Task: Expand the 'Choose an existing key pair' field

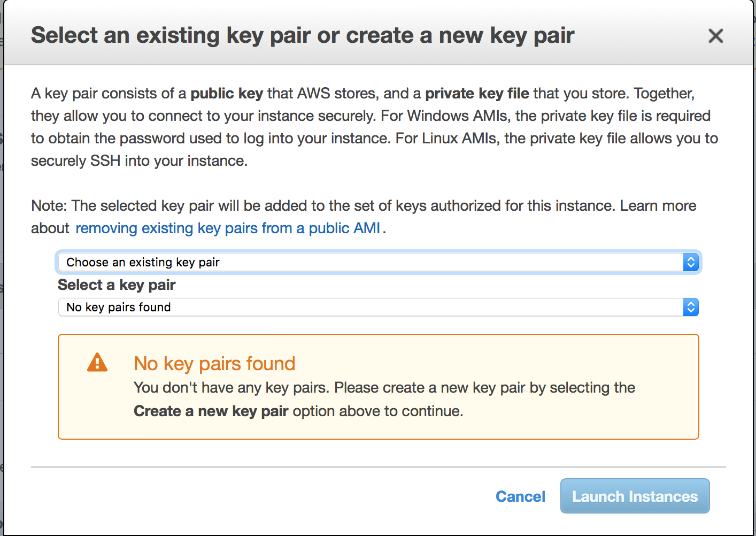Action: 379,262
